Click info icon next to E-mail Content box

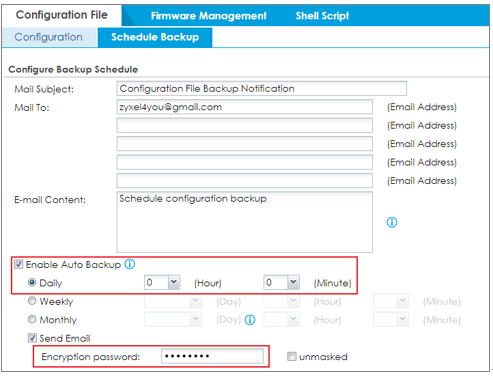392,222
